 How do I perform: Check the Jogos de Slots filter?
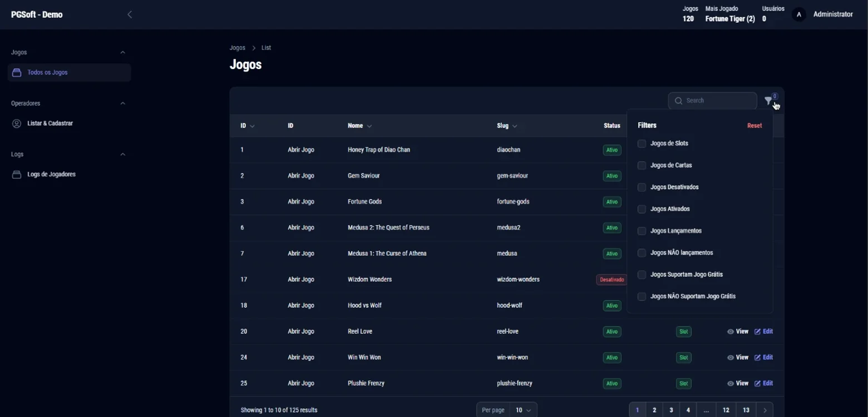[x=642, y=143]
